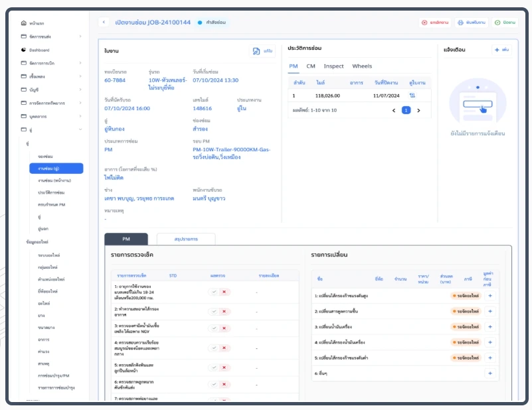532x410 pixels.
Task: Go to previous page in repair history
Action: click(394, 110)
